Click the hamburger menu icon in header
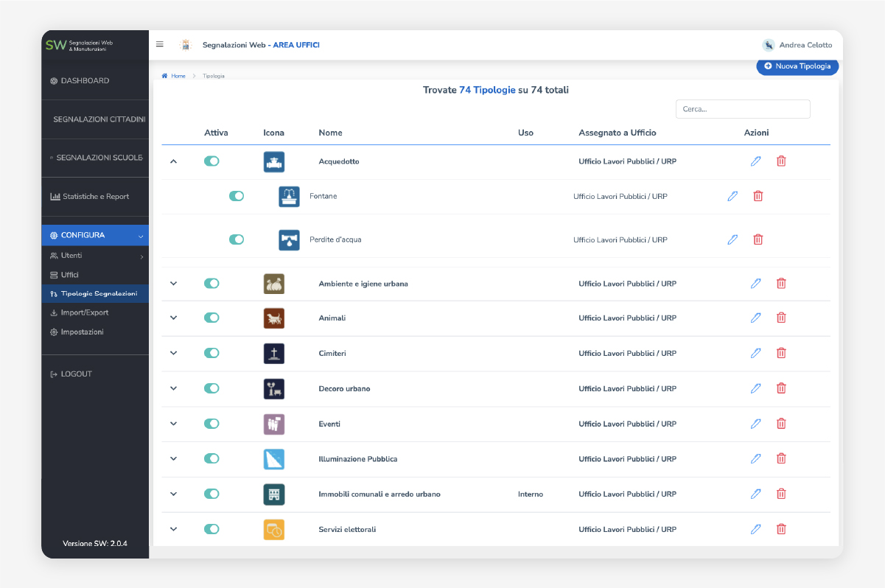This screenshot has height=588, width=885. point(160,44)
